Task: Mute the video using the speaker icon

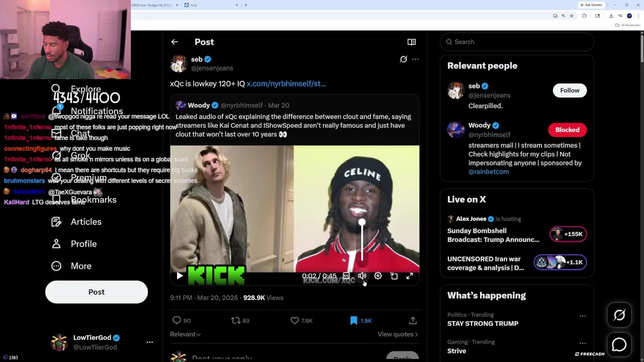Action: [x=362, y=276]
